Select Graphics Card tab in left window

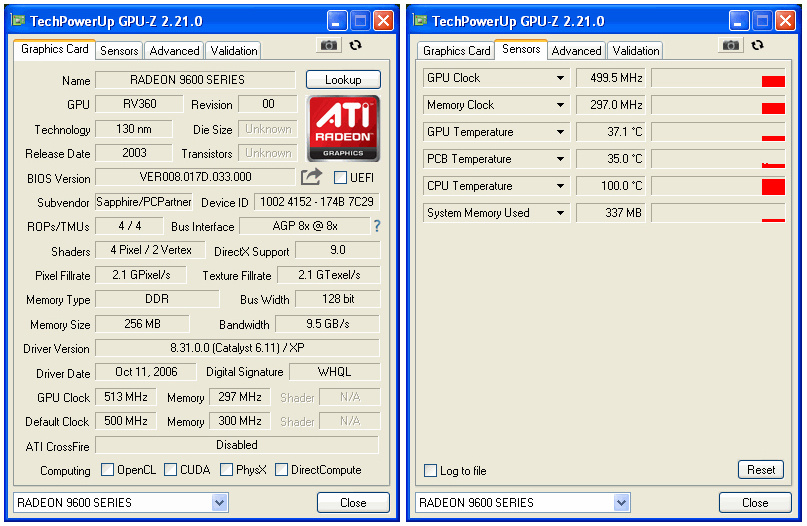55,49
